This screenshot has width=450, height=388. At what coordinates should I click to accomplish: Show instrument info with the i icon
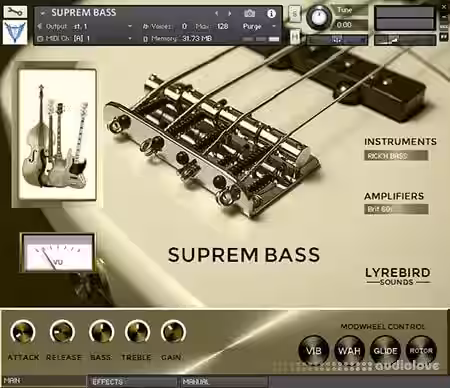tap(271, 13)
